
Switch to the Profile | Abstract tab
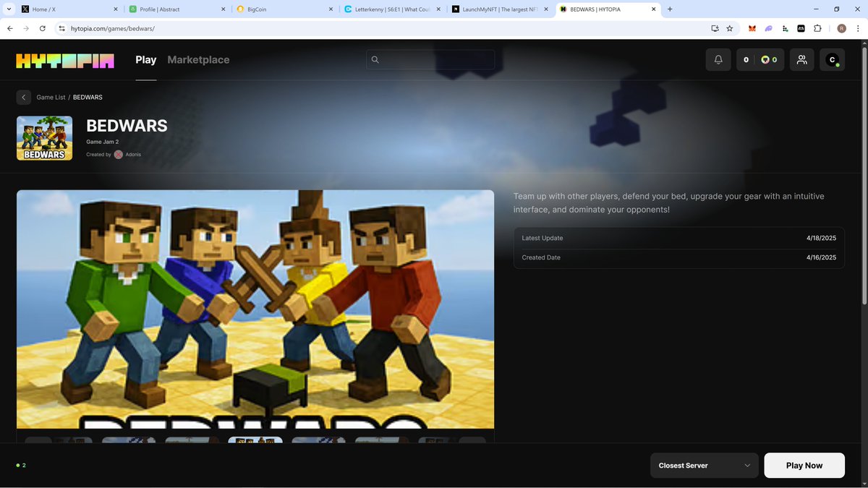click(x=176, y=9)
